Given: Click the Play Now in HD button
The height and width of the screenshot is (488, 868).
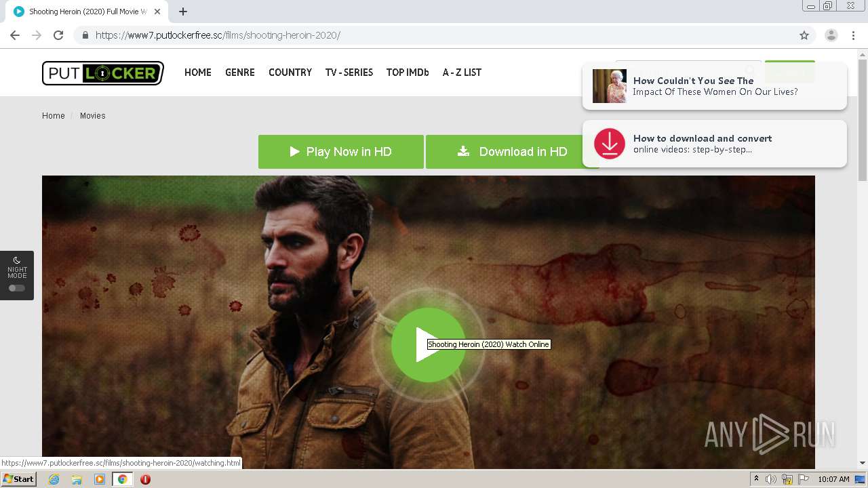Looking at the screenshot, I should 341,152.
